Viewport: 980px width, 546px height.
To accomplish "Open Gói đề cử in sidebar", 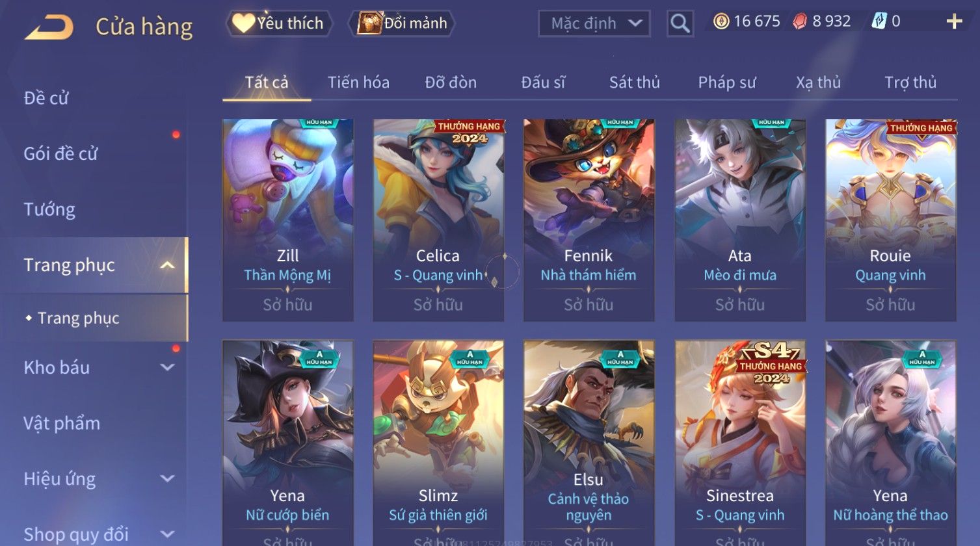I will coord(60,154).
